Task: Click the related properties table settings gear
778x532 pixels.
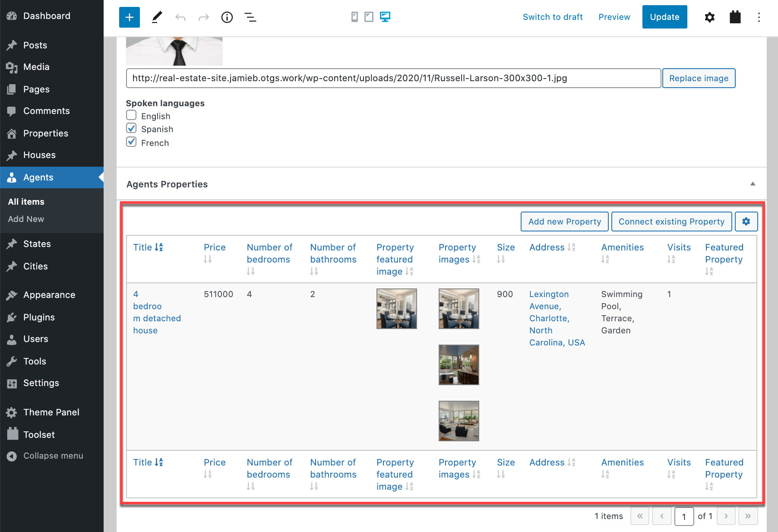Action: (746, 222)
